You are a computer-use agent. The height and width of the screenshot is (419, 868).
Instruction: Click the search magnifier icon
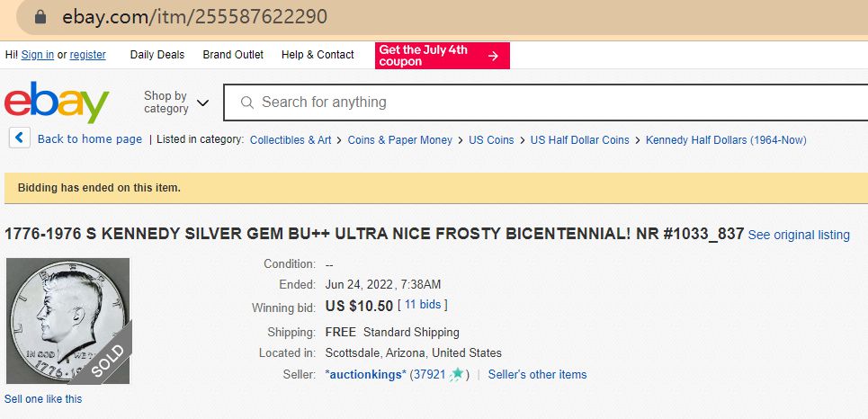click(x=247, y=103)
